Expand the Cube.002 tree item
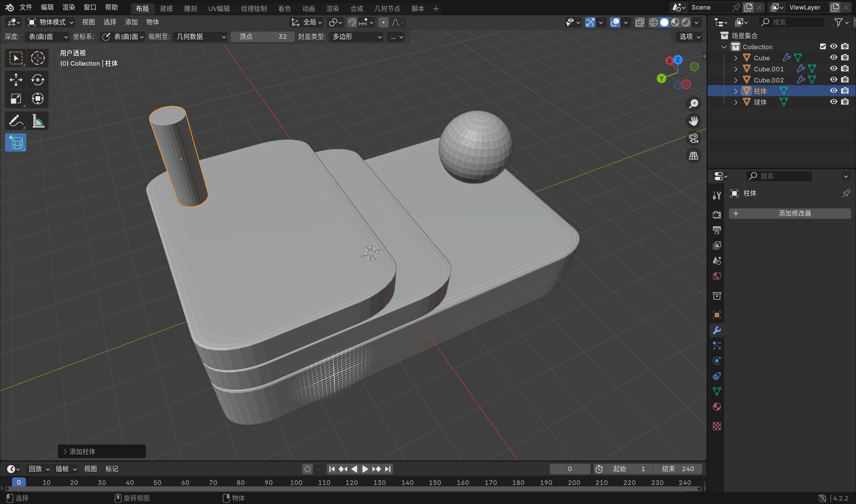The height and width of the screenshot is (504, 856). (x=736, y=80)
